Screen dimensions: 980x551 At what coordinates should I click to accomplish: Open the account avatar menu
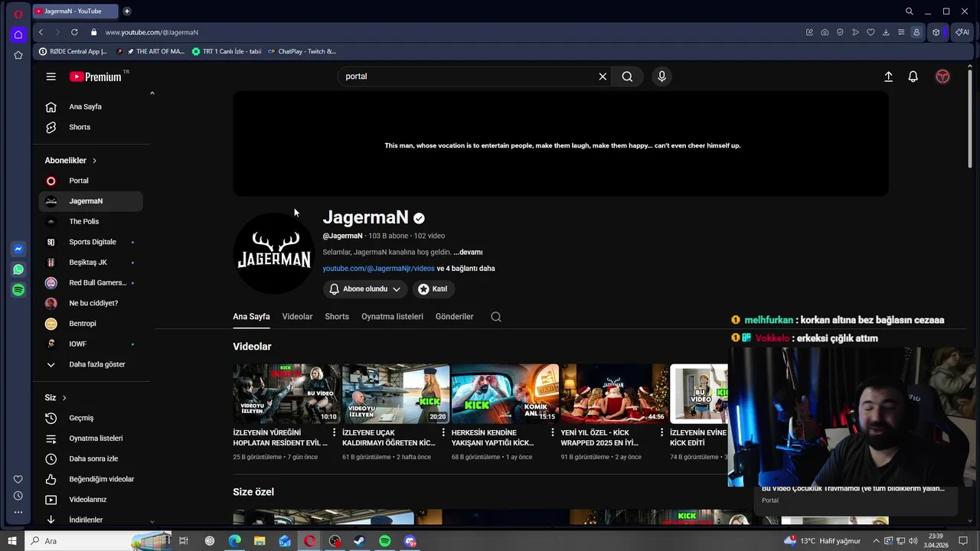942,77
